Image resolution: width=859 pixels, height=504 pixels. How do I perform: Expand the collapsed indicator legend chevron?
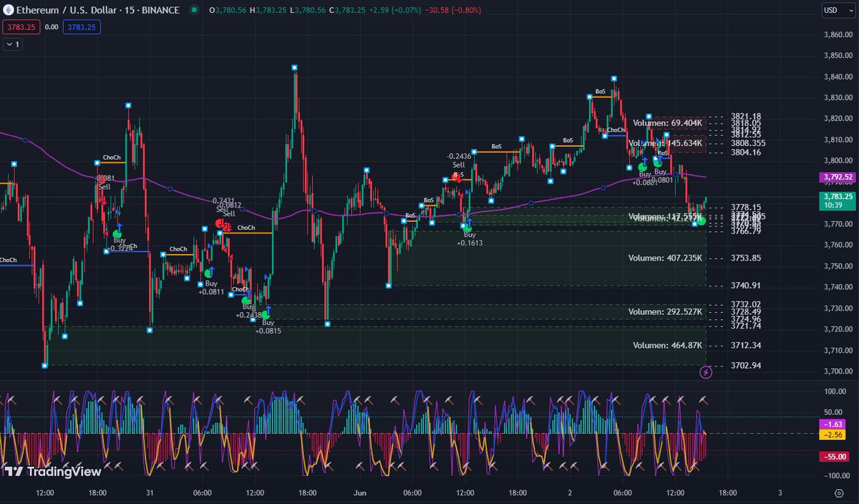coord(12,44)
